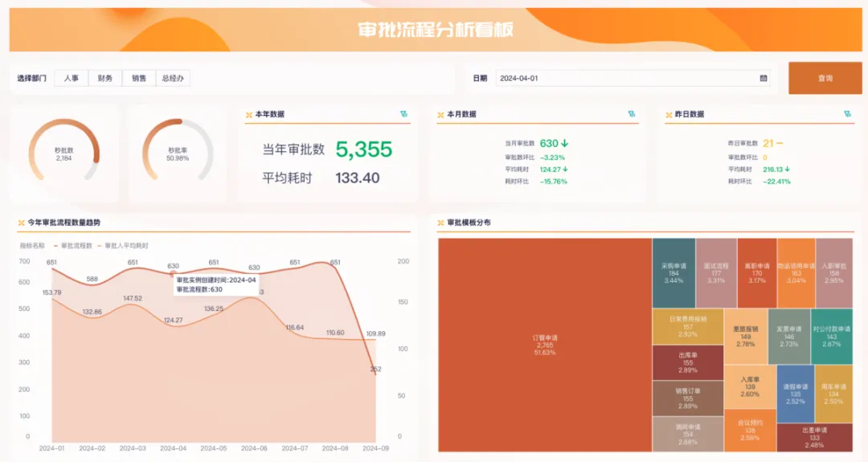
Task: Click the teal 采购申请 treemap block
Action: click(x=674, y=272)
